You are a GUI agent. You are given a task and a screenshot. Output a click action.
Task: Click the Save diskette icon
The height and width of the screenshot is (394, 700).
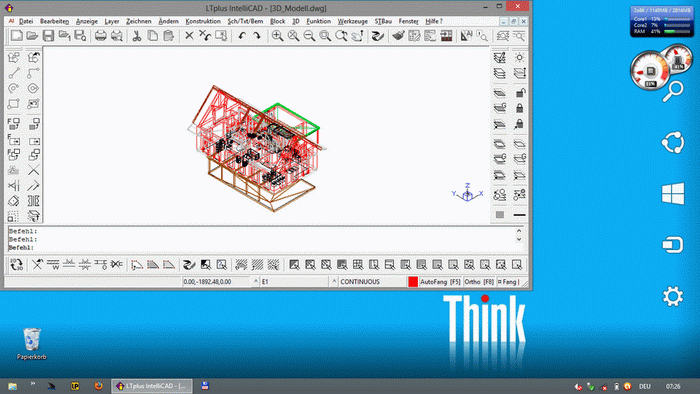click(48, 36)
